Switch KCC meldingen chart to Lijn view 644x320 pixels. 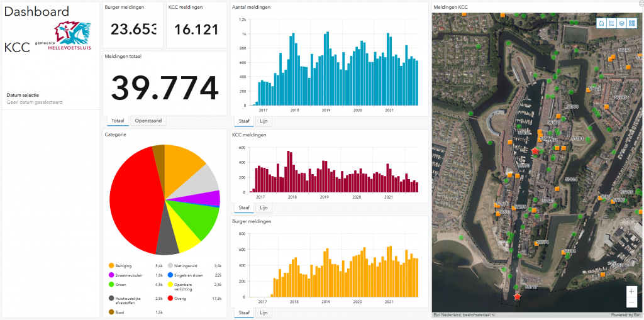(x=264, y=208)
